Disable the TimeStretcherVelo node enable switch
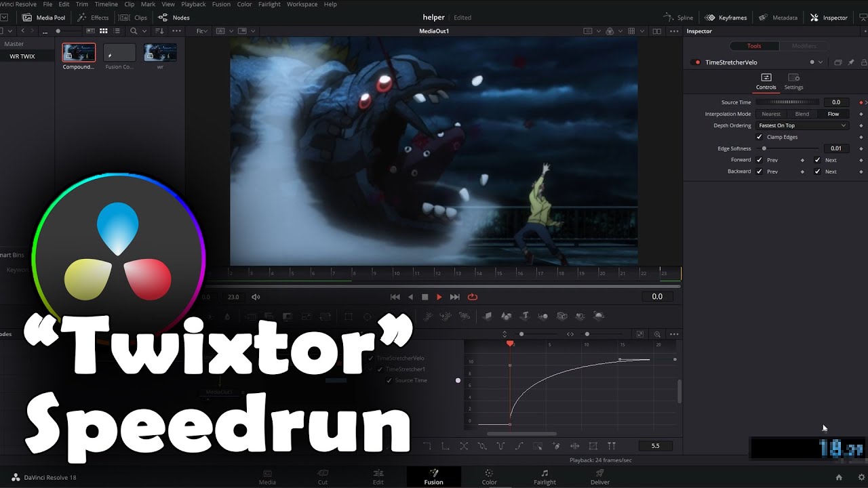 [x=696, y=62]
